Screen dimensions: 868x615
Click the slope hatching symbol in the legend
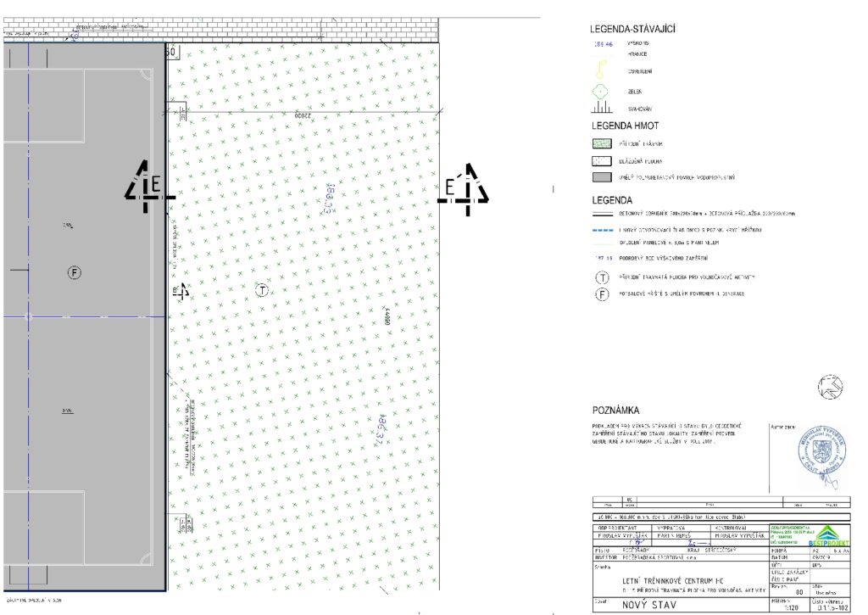601,109
